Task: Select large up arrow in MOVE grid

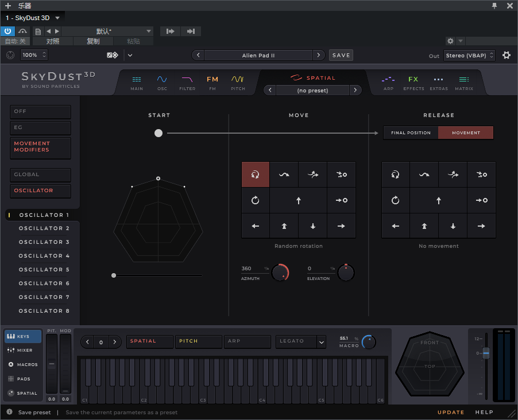Action: (299, 200)
